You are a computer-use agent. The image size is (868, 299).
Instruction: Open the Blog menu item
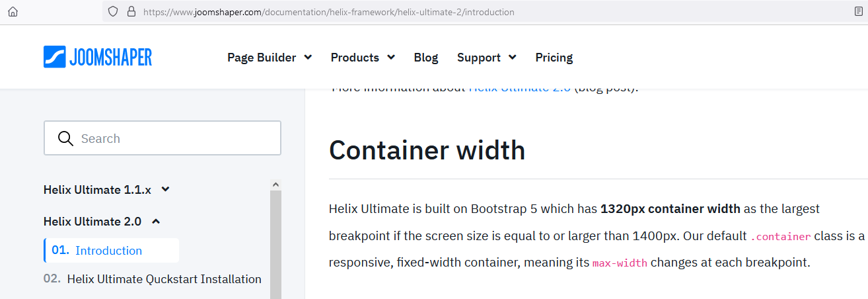425,58
